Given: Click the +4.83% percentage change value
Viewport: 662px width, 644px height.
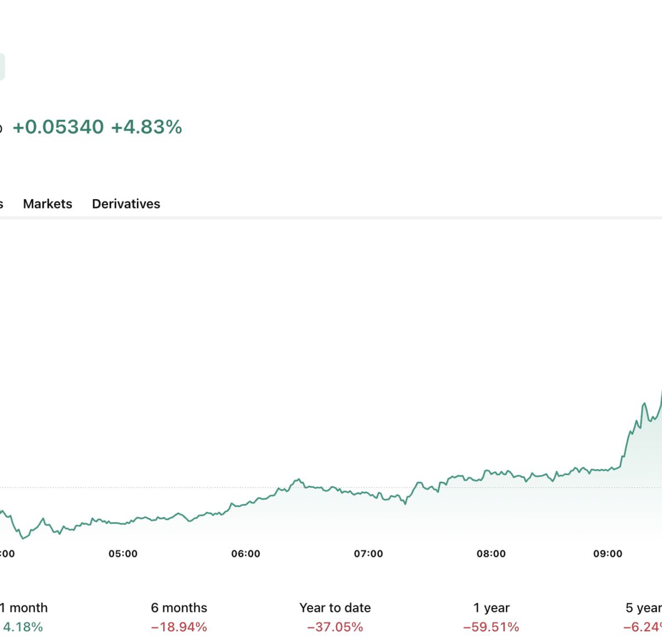Looking at the screenshot, I should pos(147,127).
